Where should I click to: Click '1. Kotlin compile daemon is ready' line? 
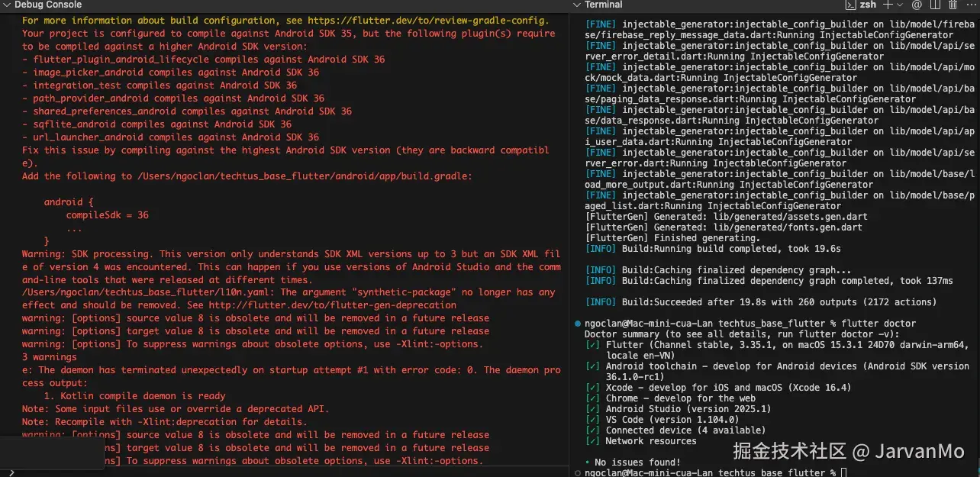tap(134, 396)
